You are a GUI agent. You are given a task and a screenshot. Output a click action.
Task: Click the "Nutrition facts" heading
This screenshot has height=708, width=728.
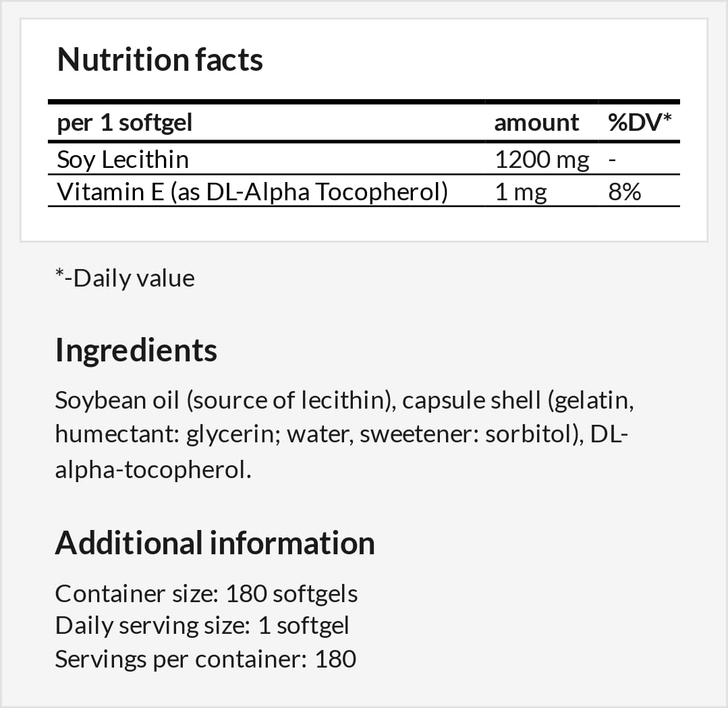coord(160,60)
